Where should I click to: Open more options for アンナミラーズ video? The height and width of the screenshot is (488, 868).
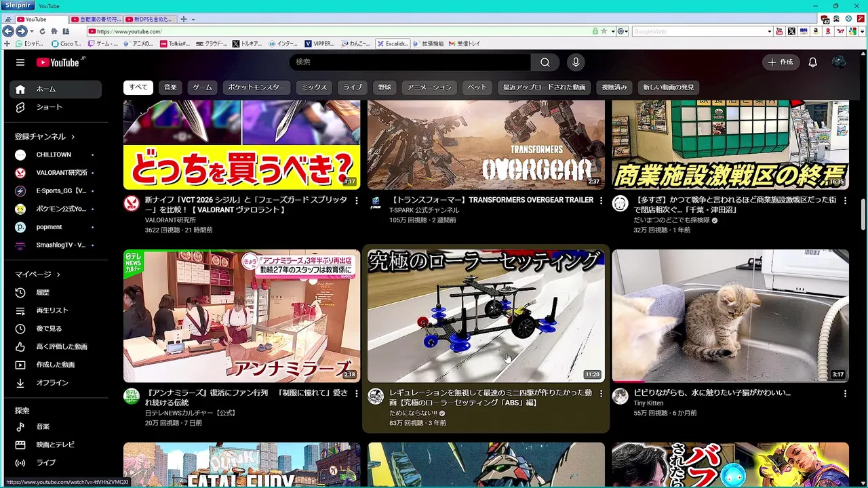356,393
